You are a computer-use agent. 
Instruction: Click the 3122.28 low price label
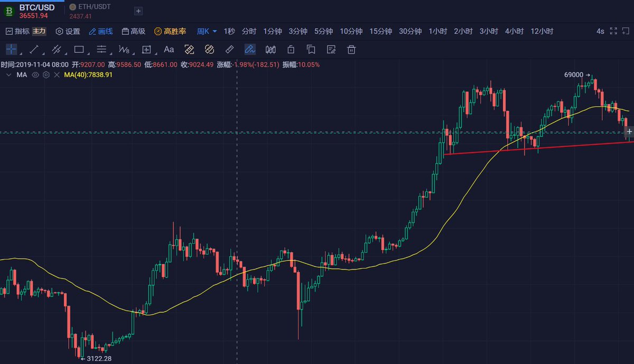[99, 359]
